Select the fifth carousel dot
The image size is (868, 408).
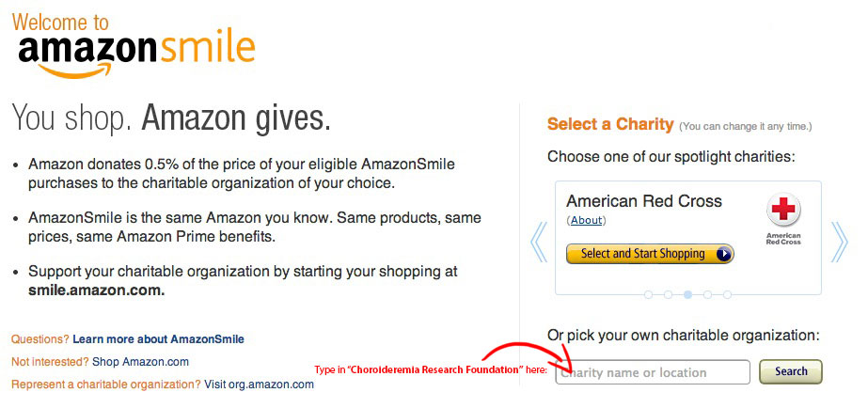coord(727,294)
